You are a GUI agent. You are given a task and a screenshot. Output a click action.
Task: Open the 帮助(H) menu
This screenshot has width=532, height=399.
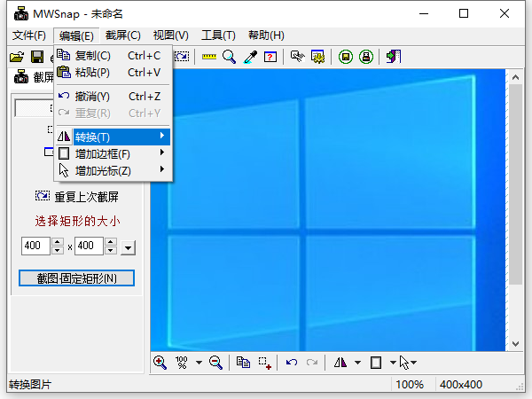pyautogui.click(x=266, y=35)
